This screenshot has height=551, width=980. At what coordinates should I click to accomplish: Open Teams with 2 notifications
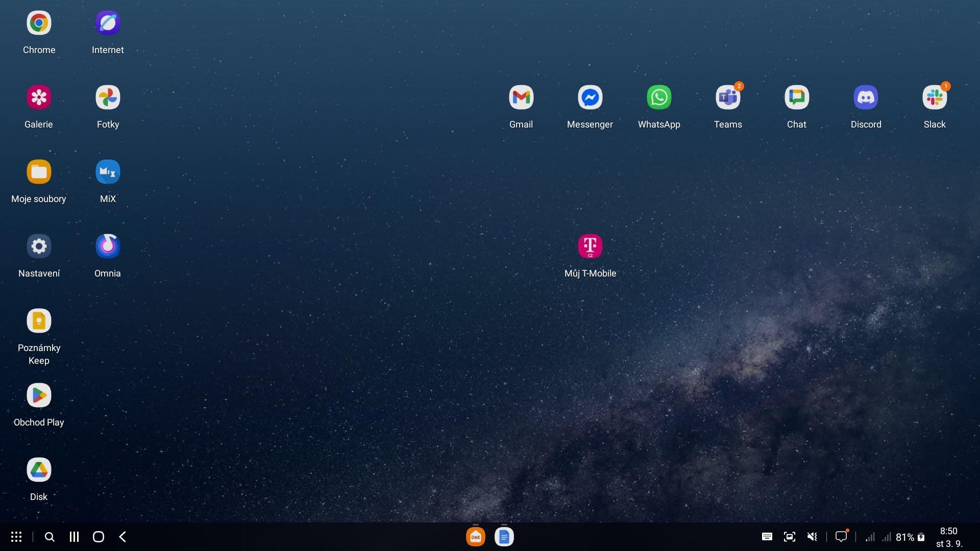click(728, 97)
